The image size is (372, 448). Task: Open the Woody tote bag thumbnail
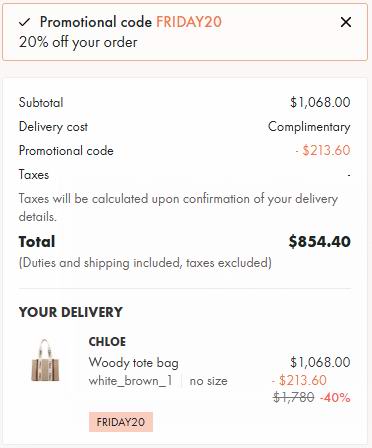[45, 360]
